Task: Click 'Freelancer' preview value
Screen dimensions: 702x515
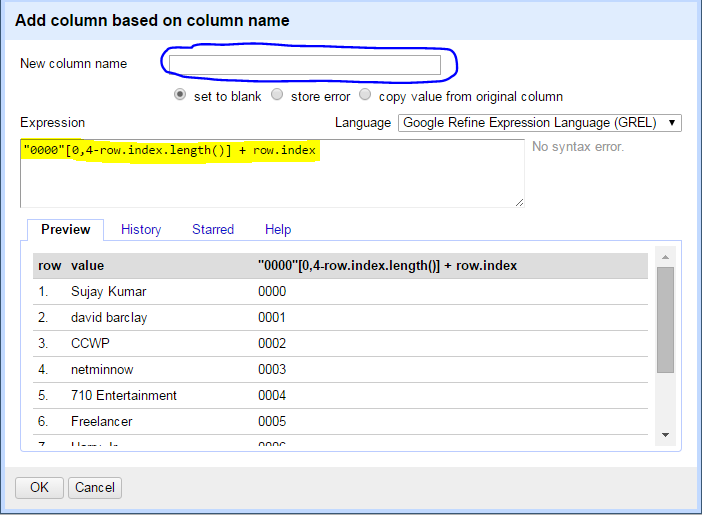Action: 102,421
